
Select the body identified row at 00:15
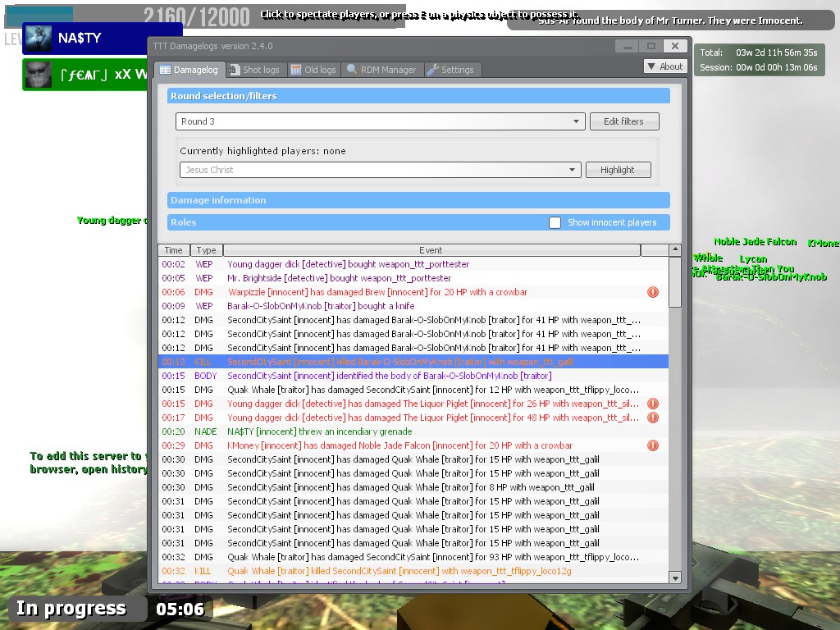[413, 376]
